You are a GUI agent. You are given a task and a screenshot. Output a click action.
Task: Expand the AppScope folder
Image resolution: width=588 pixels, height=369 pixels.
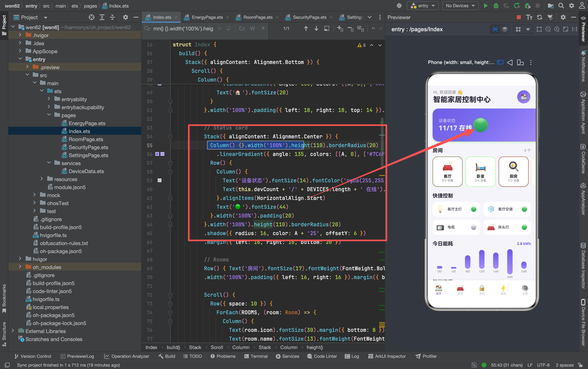(20, 51)
